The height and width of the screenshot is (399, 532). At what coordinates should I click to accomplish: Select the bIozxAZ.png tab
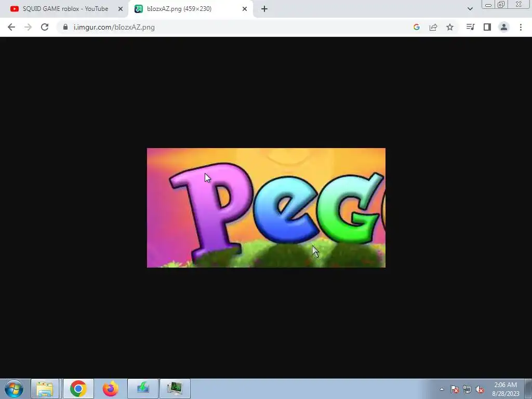pos(191,9)
